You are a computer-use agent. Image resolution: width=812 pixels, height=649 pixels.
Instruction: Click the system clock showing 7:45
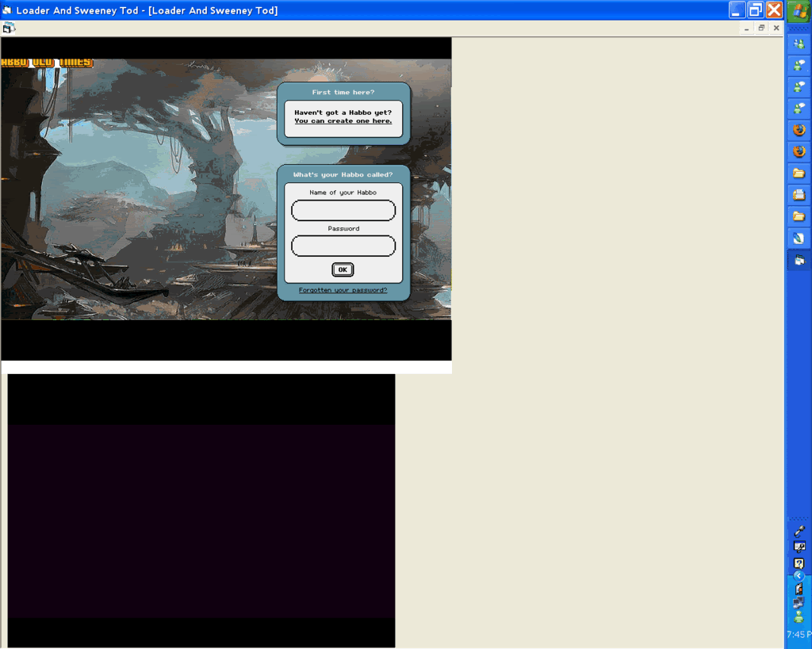(799, 635)
